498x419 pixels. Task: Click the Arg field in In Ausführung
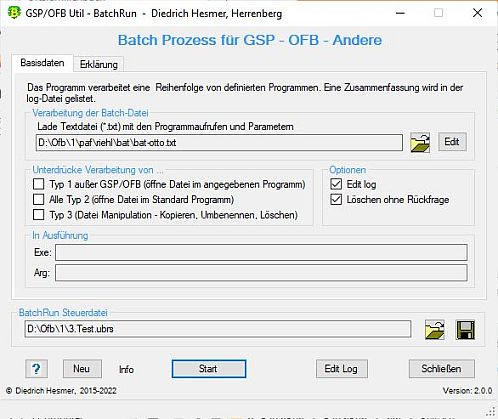(261, 273)
